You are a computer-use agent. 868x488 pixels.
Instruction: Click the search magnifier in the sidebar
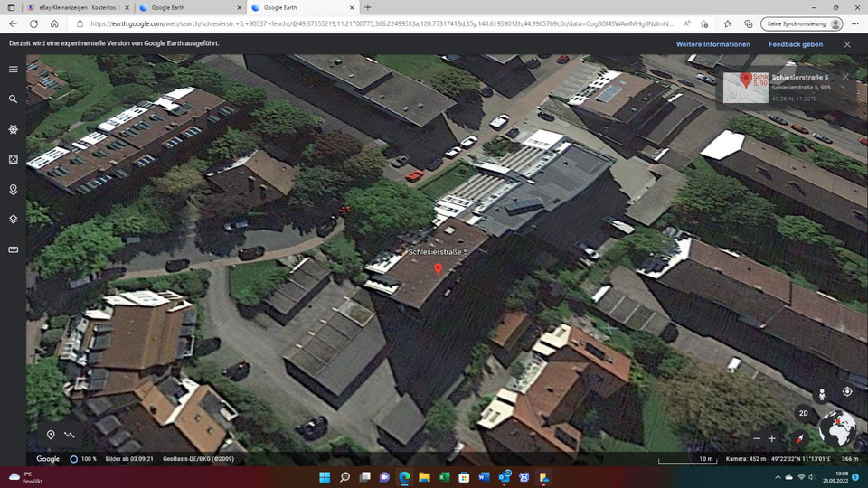tap(14, 99)
